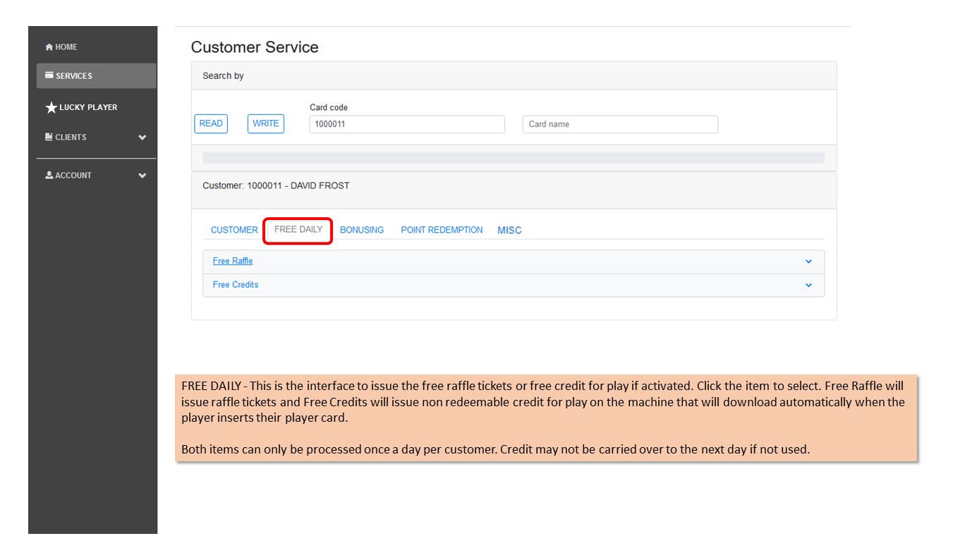Expand the Account menu chevron

pyautogui.click(x=142, y=176)
